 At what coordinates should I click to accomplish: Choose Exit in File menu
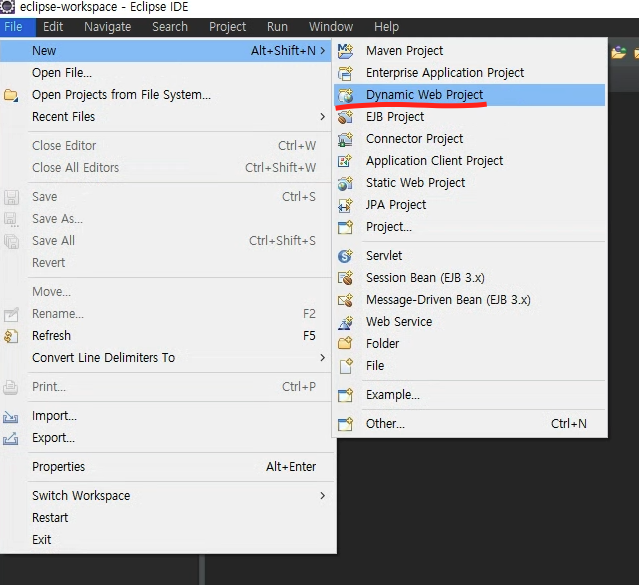point(165,540)
